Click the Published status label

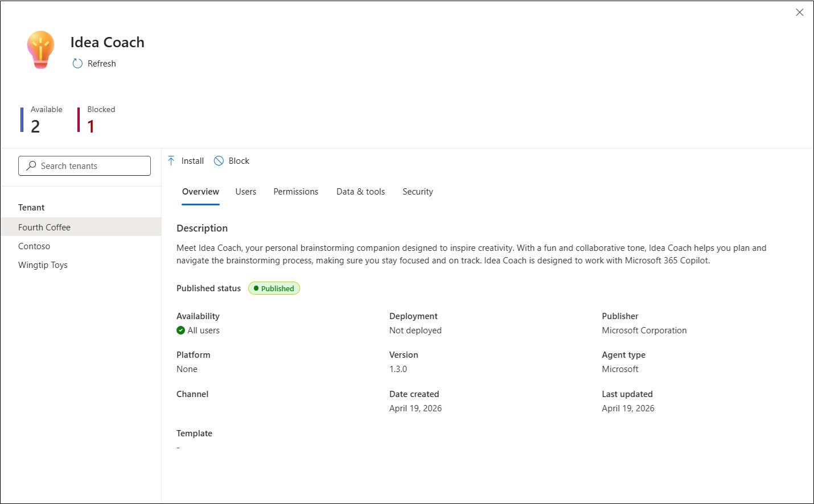click(x=209, y=288)
